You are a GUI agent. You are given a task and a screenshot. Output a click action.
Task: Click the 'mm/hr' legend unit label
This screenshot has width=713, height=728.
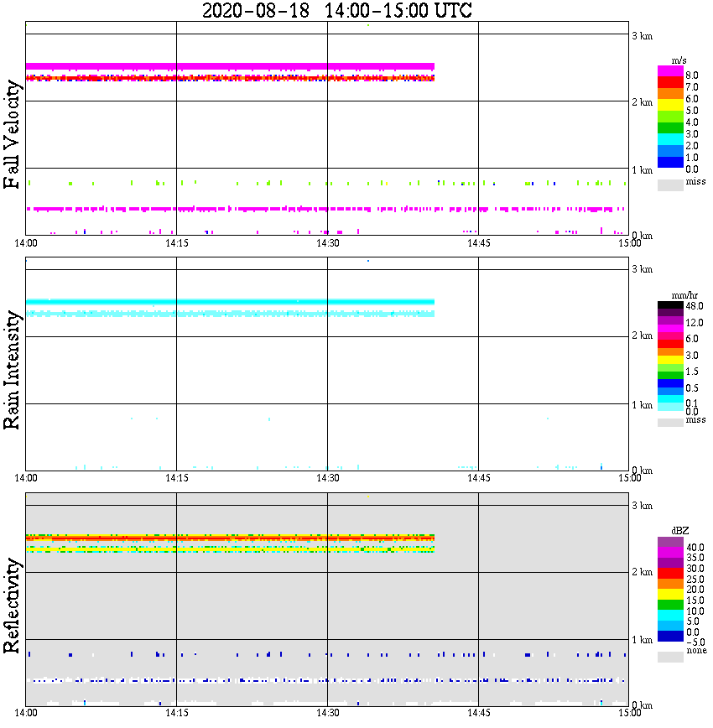[x=684, y=295]
